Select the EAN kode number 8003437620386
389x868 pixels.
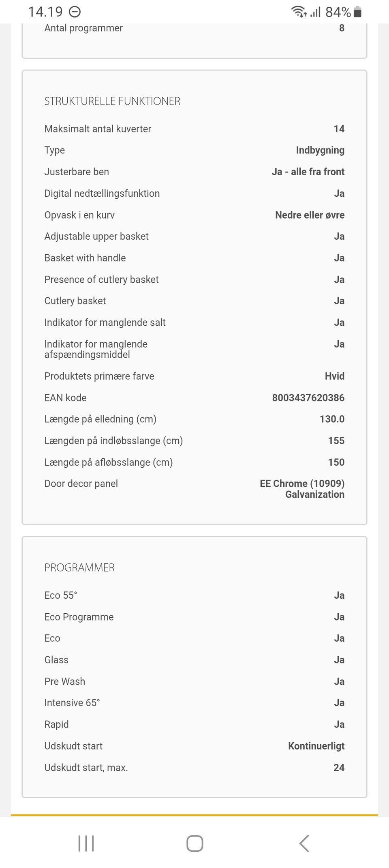tap(308, 398)
